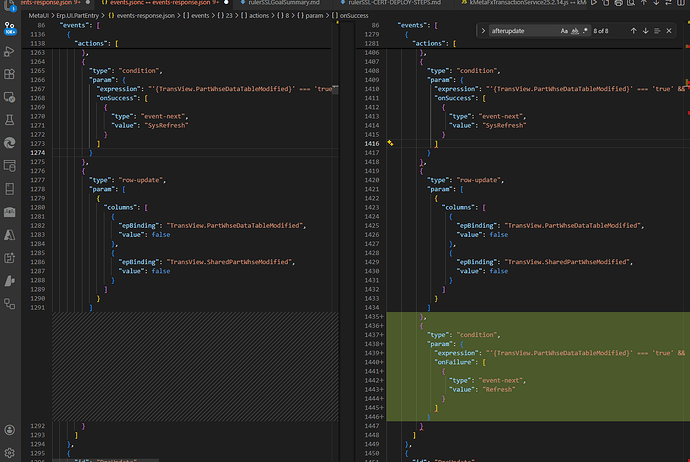Toggle Match Case in find widget

tap(564, 31)
